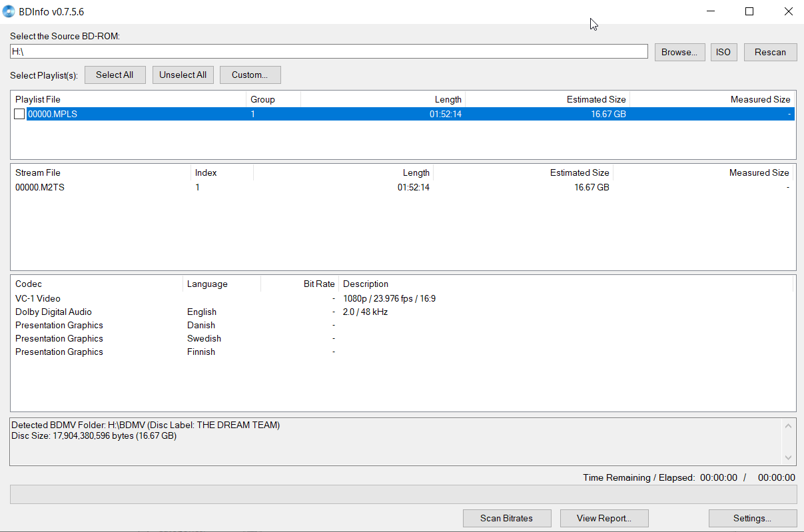Click the Index column header
This screenshot has height=532, width=804.
pyautogui.click(x=222, y=172)
